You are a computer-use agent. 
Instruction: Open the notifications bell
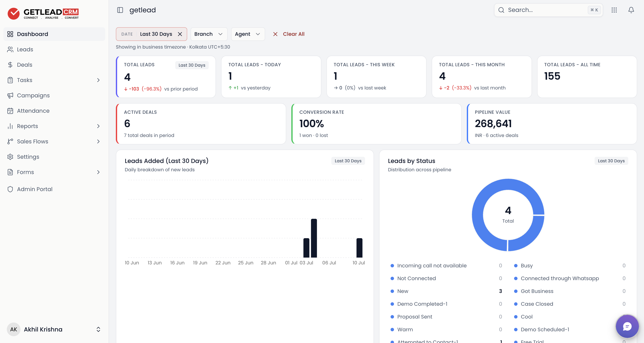(x=631, y=10)
